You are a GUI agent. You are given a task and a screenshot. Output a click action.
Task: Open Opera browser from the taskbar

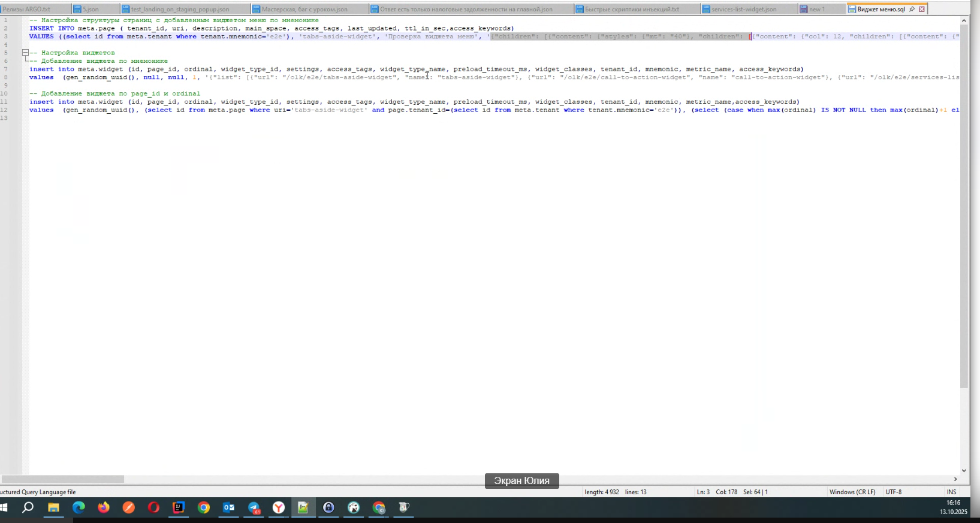(x=153, y=508)
